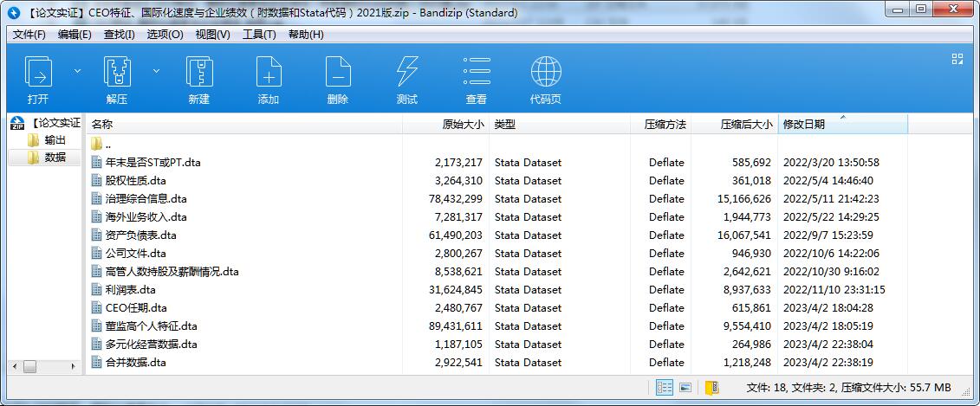
Task: Open the 工具(T) menu
Action: click(x=259, y=35)
